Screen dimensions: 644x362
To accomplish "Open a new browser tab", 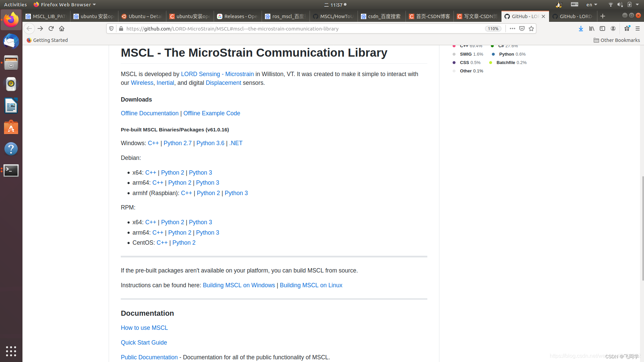I will 603,16.
